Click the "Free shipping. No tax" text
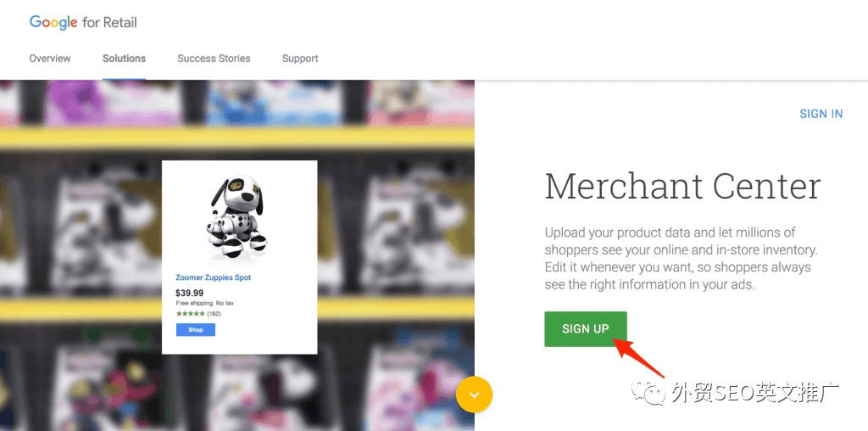Viewport: 868px width, 431px height. 205,304
